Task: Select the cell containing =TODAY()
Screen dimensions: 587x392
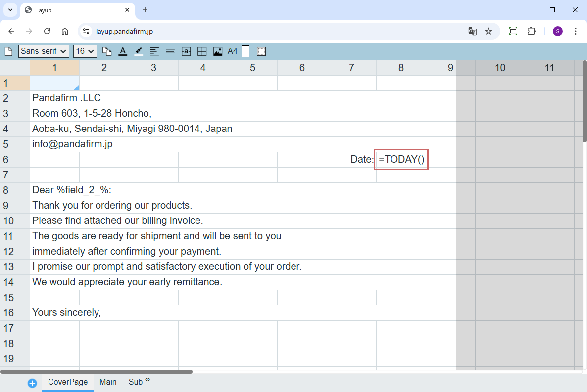Action: coord(401,160)
